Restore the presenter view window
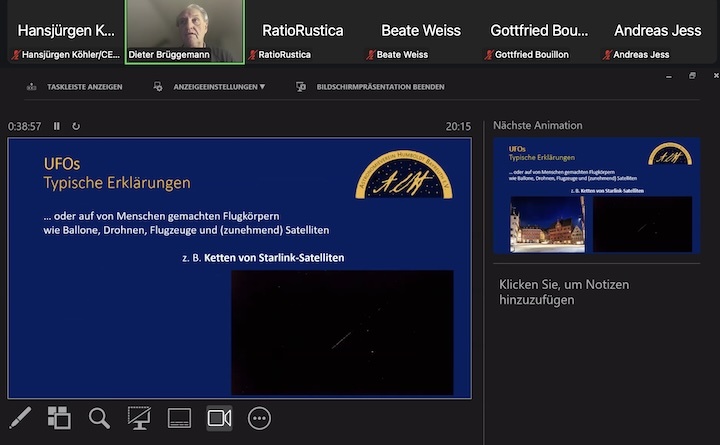 click(x=692, y=76)
